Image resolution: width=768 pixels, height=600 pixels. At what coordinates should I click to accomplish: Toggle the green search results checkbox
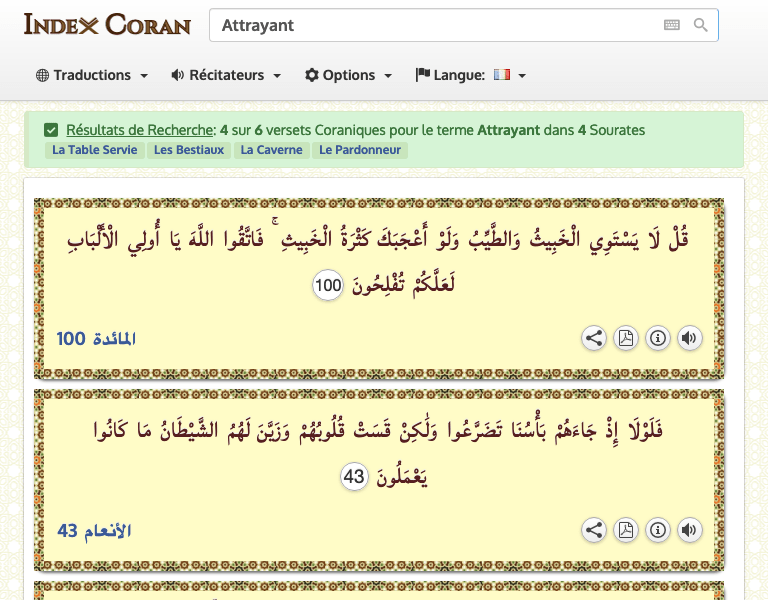pos(51,130)
